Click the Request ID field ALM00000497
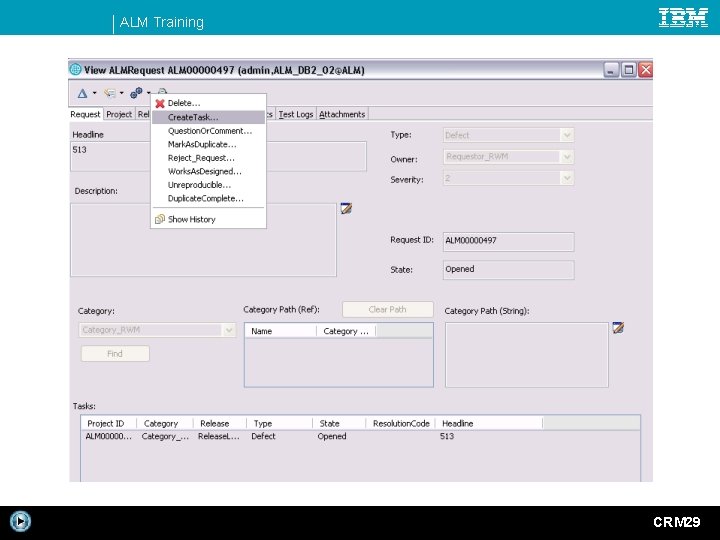 click(x=508, y=242)
